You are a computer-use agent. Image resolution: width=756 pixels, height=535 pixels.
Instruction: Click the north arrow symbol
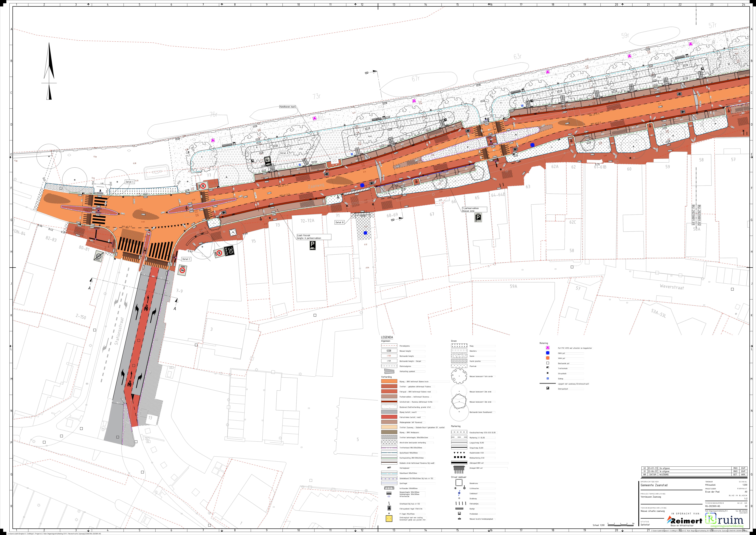(x=49, y=71)
